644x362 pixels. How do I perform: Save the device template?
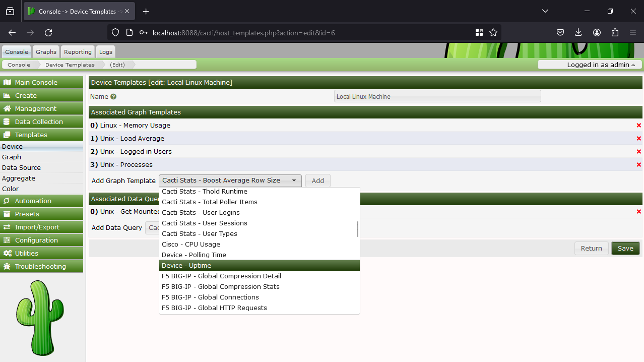(625, 248)
